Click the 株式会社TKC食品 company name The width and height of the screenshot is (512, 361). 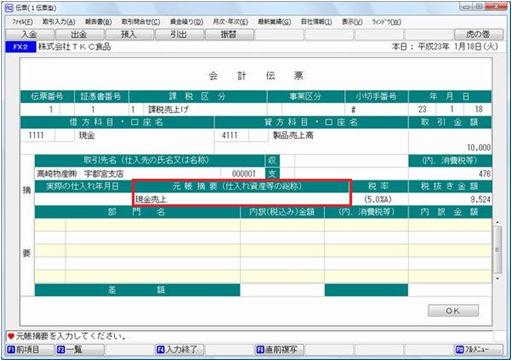[x=75, y=47]
